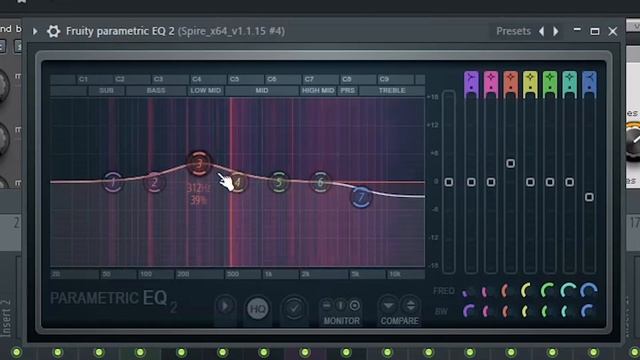Select band token 5 on the EQ graph

coord(279,182)
